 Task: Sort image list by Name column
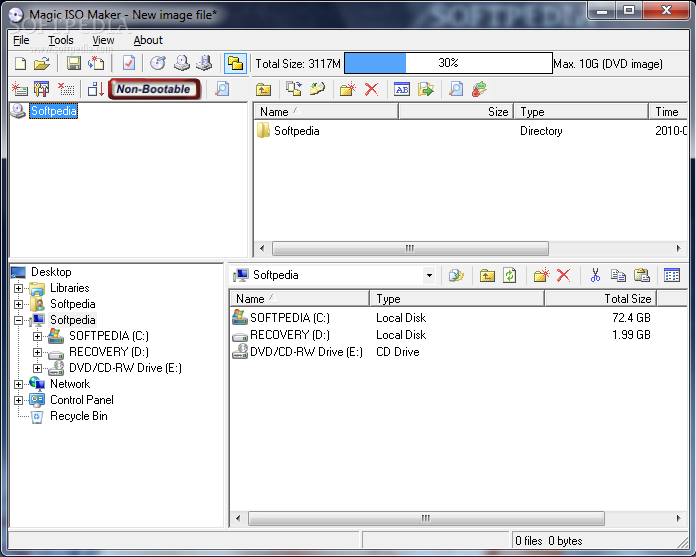[325, 112]
